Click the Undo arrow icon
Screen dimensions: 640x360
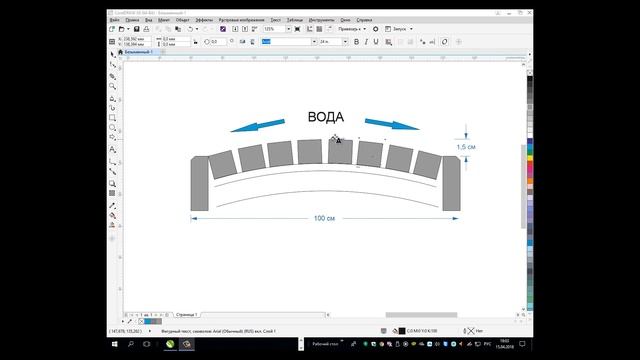[x=190, y=29]
